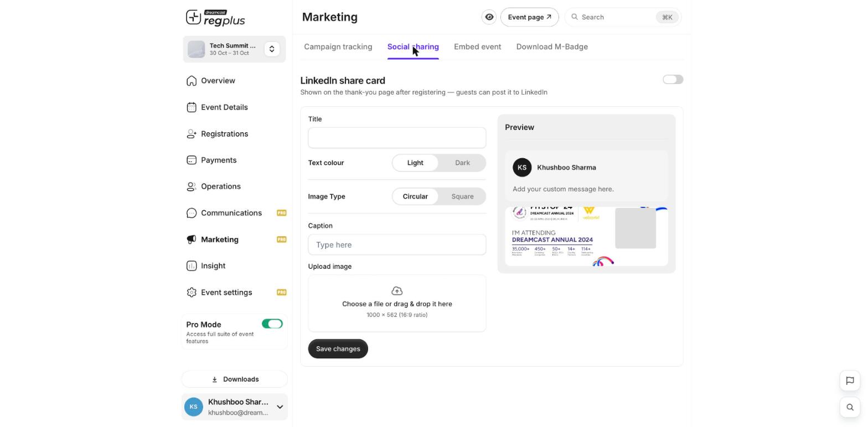This screenshot has width=868, height=427.
Task: Open the event switcher chevron
Action: coord(272,49)
